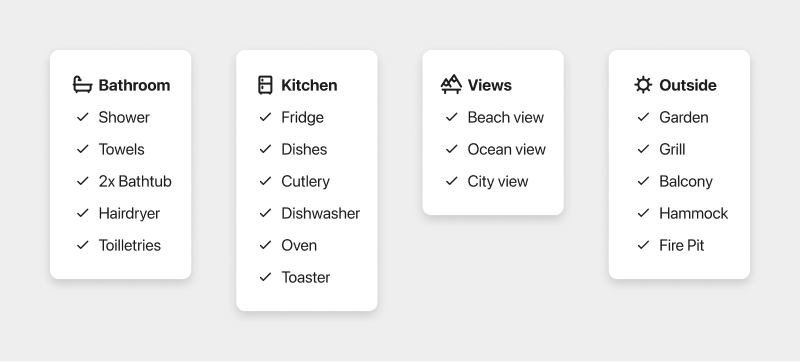
Task: Toggle the Toaster check item
Action: [295, 277]
